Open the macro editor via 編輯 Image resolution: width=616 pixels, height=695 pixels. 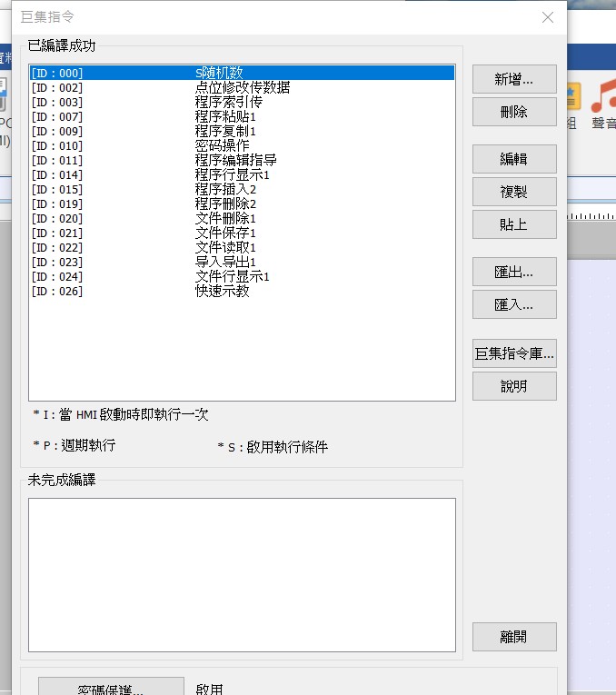click(x=513, y=159)
